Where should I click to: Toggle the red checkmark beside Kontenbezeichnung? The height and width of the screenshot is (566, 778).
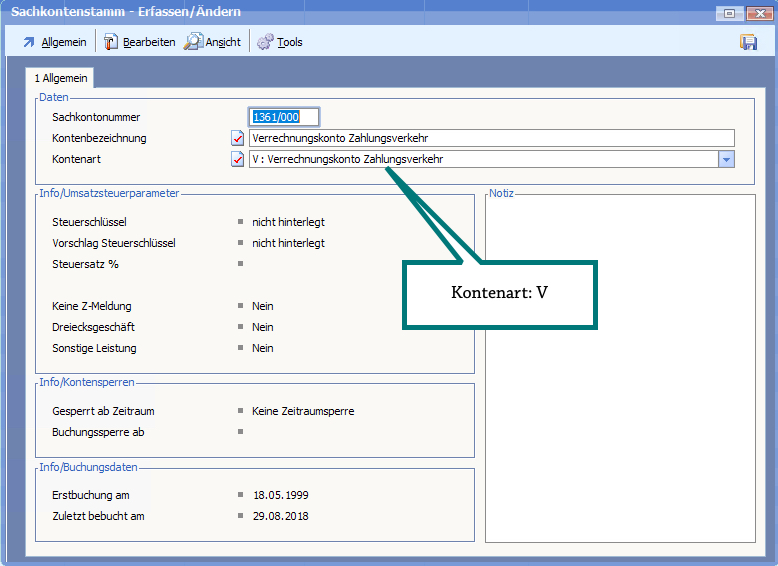pos(238,138)
